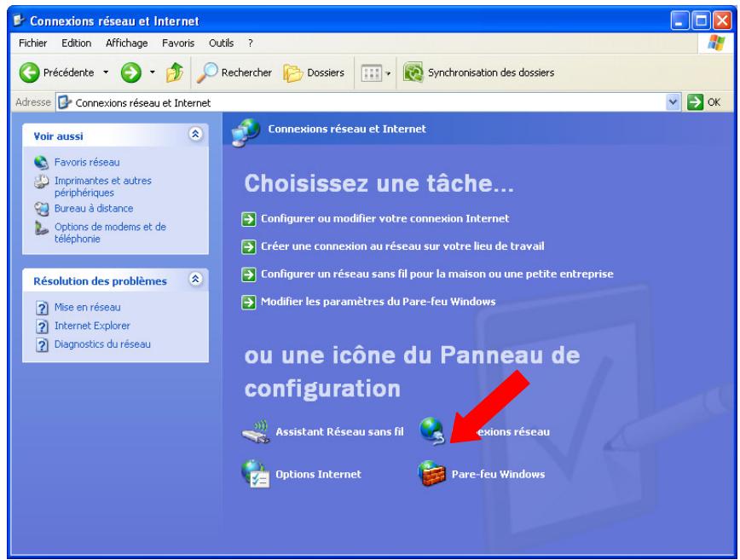740x560 pixels.
Task: Click the green OK go arrow
Action: 695,102
